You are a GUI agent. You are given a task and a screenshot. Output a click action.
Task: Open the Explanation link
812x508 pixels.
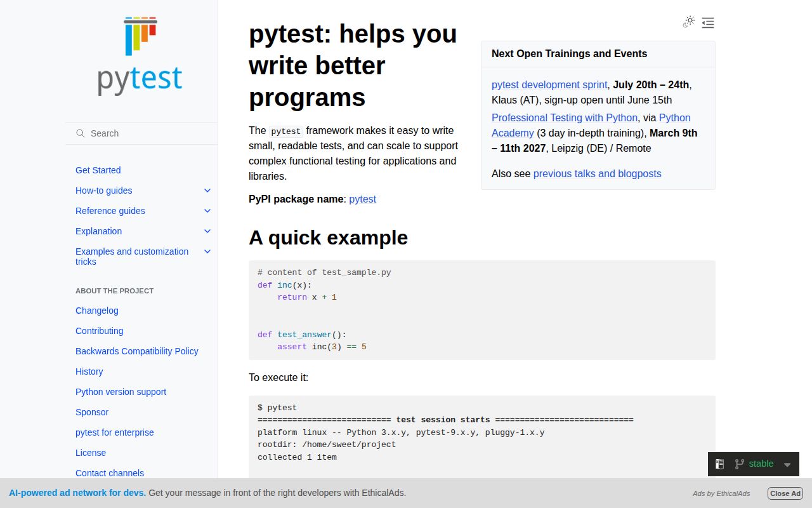pyautogui.click(x=98, y=231)
